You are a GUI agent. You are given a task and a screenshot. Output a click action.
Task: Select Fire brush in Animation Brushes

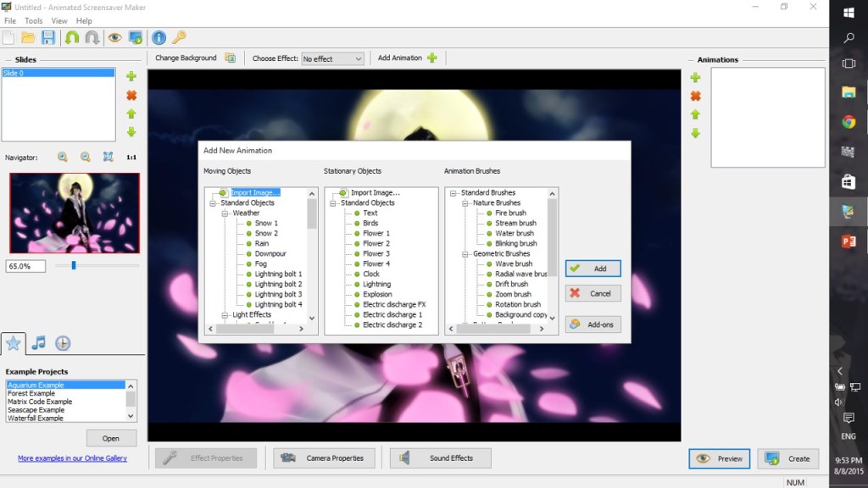click(x=510, y=213)
